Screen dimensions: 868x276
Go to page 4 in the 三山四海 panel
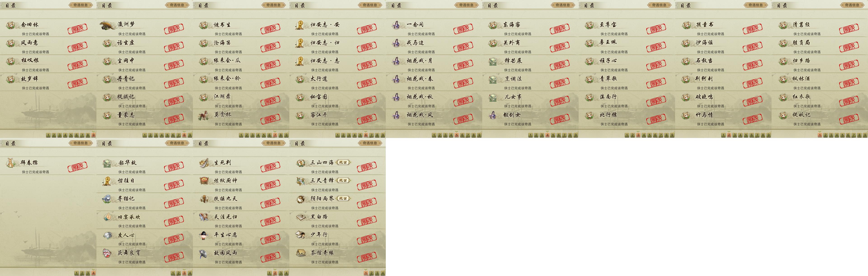pos(383,273)
